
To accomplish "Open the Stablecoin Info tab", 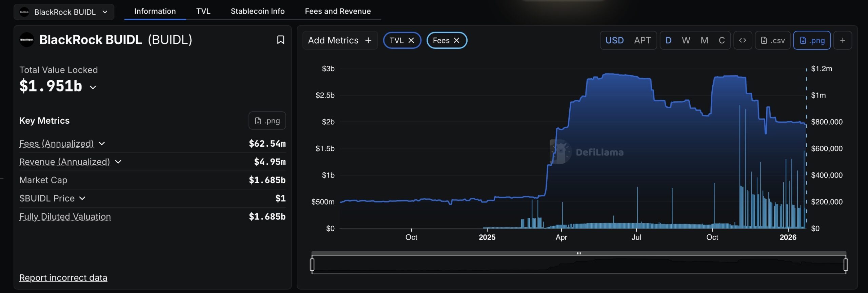I will pos(257,11).
